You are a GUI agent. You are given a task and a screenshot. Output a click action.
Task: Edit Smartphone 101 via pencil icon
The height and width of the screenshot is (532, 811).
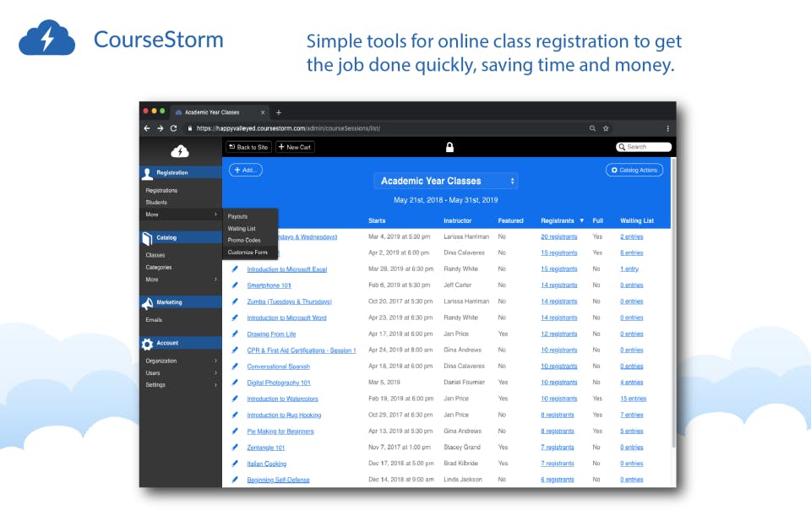click(235, 285)
